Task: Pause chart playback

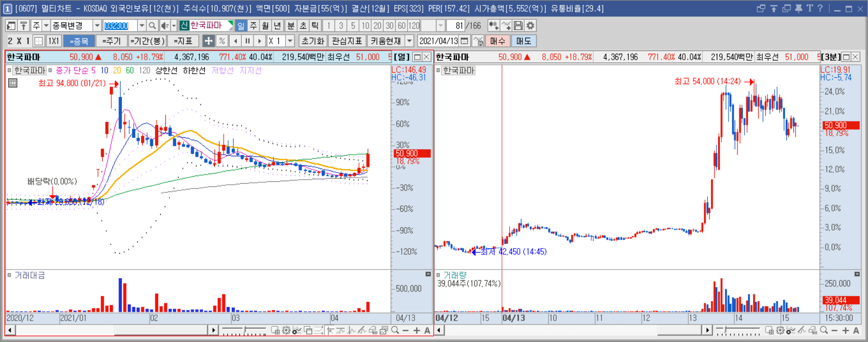Action: (248, 41)
